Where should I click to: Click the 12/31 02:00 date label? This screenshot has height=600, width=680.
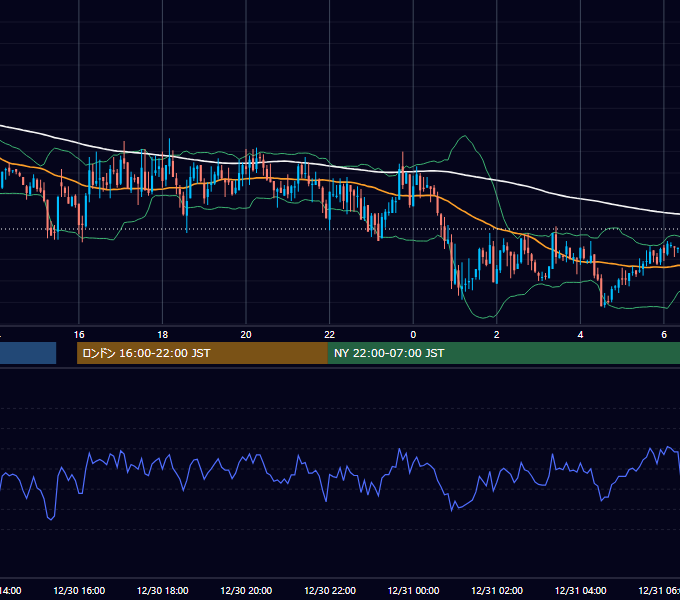(497, 590)
